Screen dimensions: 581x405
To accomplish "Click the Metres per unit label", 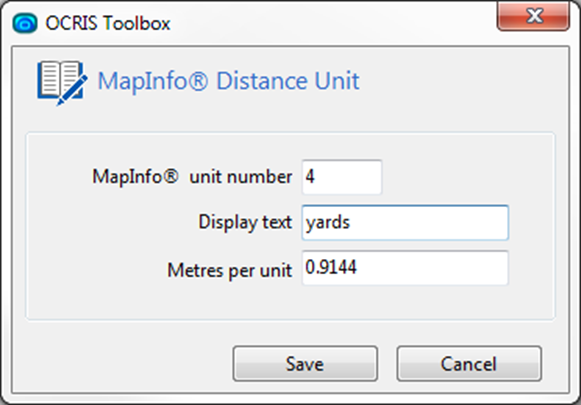I will pos(229,270).
